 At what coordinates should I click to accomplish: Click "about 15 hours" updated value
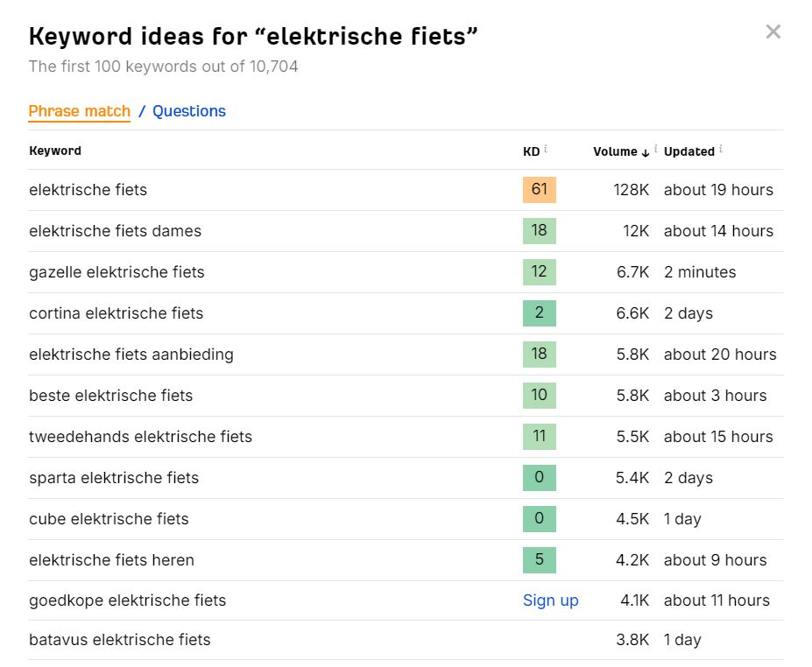pyautogui.click(x=718, y=437)
